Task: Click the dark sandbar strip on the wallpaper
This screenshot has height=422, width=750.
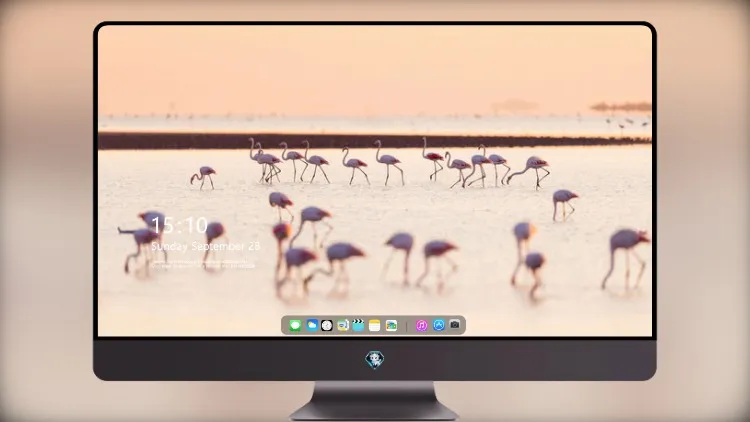Action: [375, 141]
